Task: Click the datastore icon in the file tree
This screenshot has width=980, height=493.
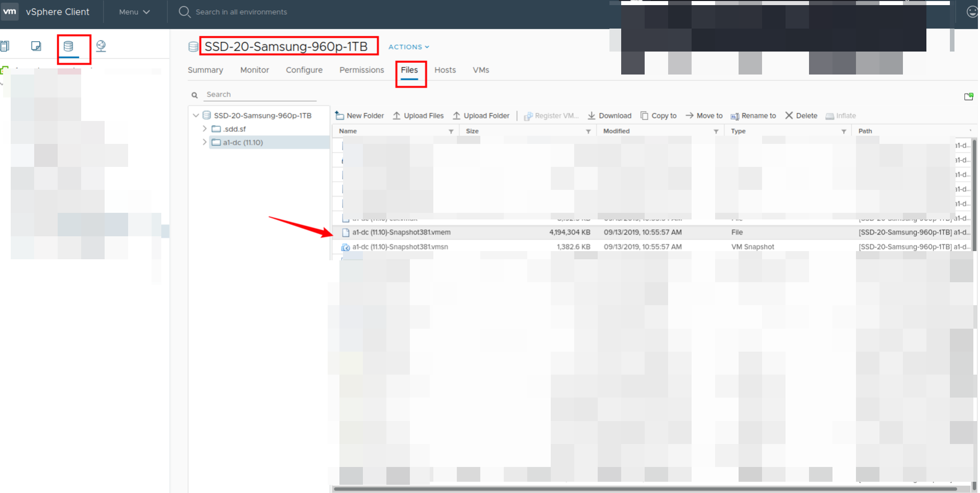Action: tap(207, 115)
